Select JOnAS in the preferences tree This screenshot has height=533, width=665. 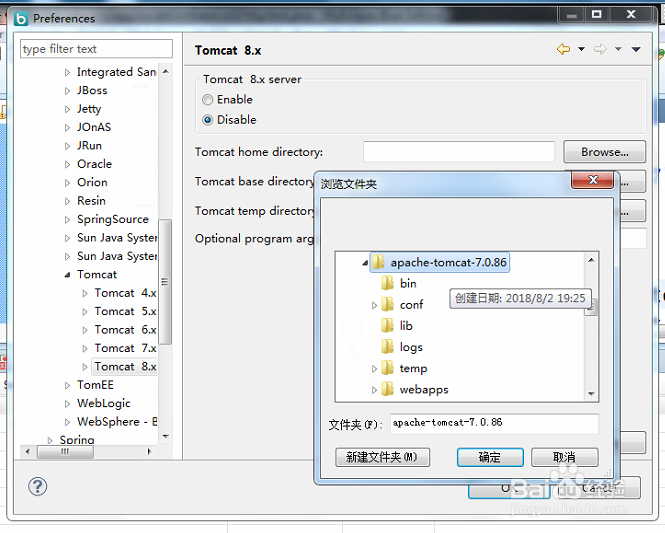(94, 127)
